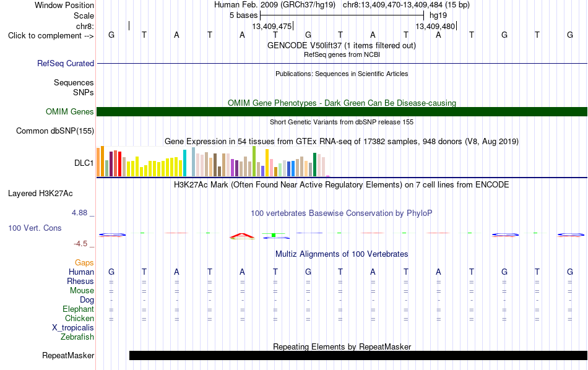Click the 'Chicken' alignment row label
588x370 pixels.
79,318
